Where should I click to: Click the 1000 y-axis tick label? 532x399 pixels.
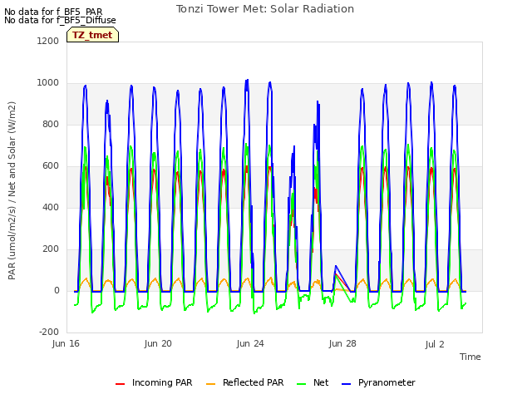tap(48, 83)
